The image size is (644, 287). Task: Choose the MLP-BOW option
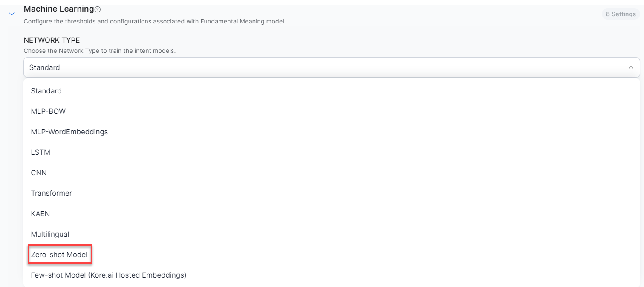48,111
